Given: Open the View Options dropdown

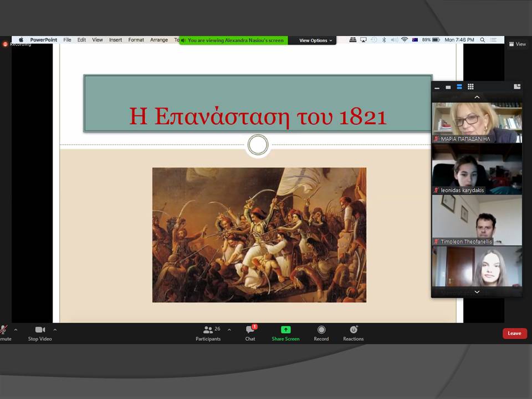Looking at the screenshot, I should 315,40.
